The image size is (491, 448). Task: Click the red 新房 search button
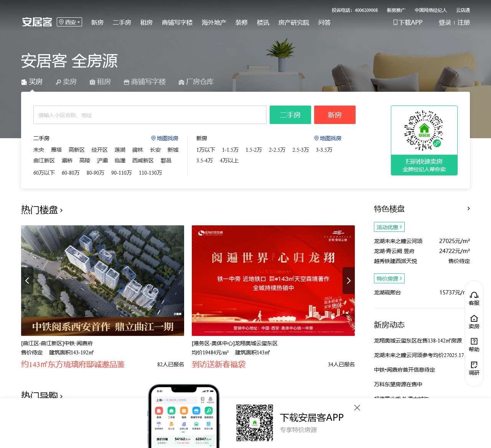[x=335, y=115]
